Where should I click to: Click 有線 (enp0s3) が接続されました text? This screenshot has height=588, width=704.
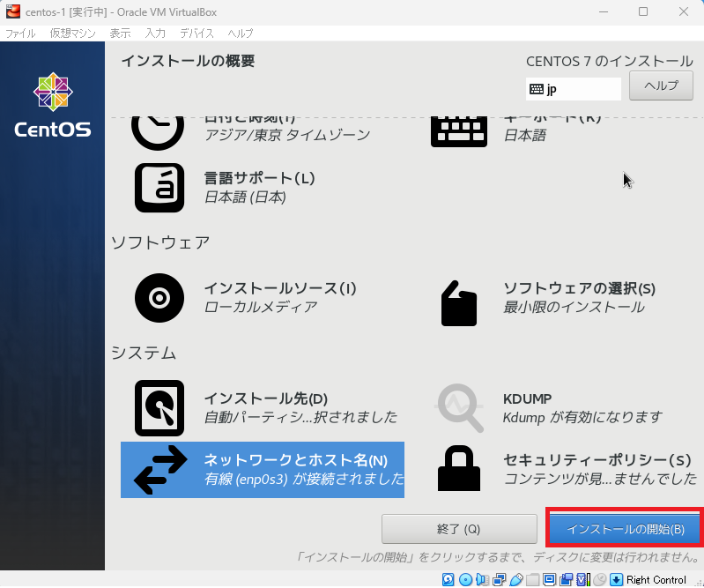pyautogui.click(x=304, y=479)
